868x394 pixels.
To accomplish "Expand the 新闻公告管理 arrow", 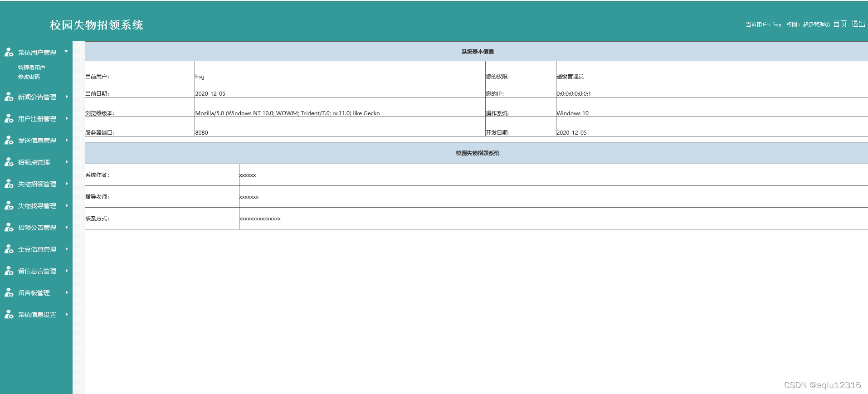I will coord(67,97).
